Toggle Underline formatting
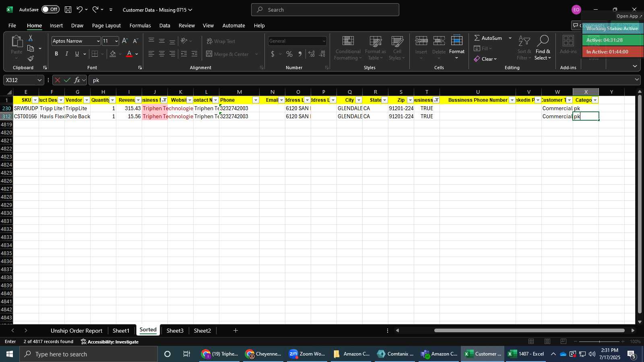This screenshot has width=644, height=362. click(x=77, y=54)
